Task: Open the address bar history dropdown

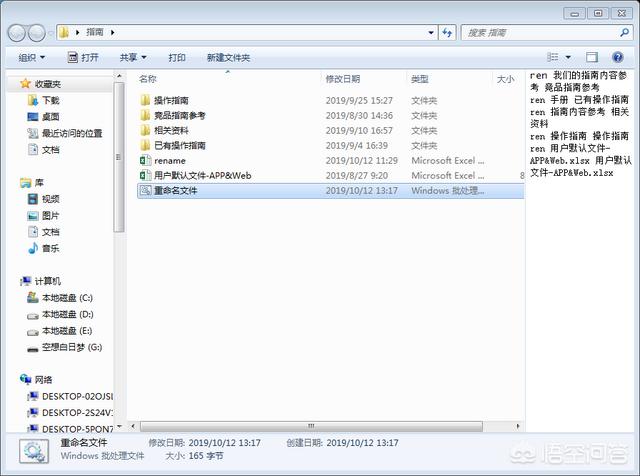Action: click(431, 33)
